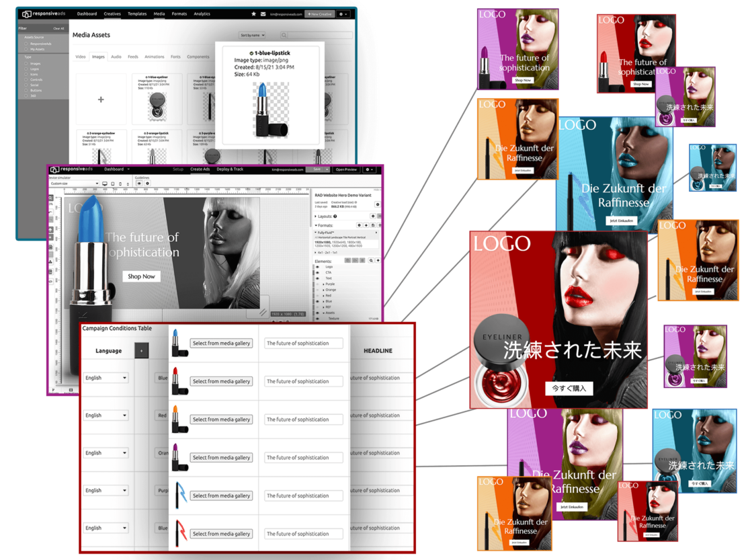Viewport: 746px width, 560px height.
Task: Hide the Logo element with its eye icon
Action: tap(318, 267)
